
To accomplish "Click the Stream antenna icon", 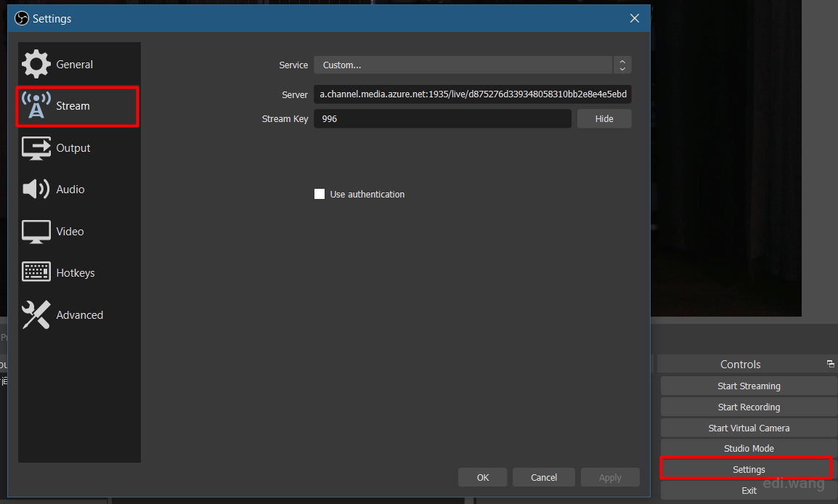I will (36, 105).
